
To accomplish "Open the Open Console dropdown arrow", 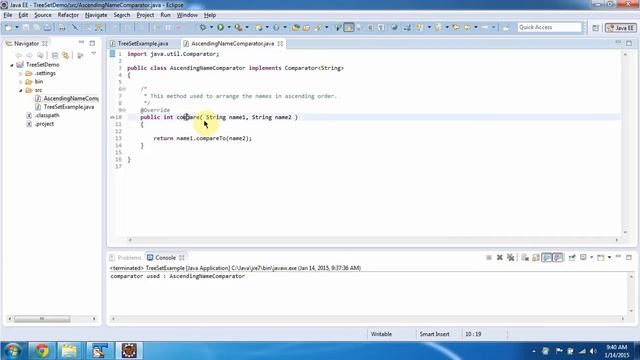I will click(x=609, y=258).
